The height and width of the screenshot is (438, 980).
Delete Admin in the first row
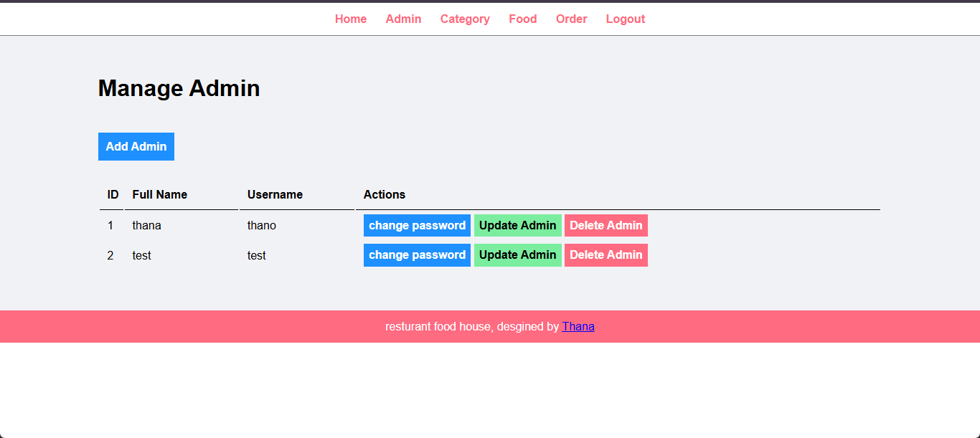coord(606,225)
